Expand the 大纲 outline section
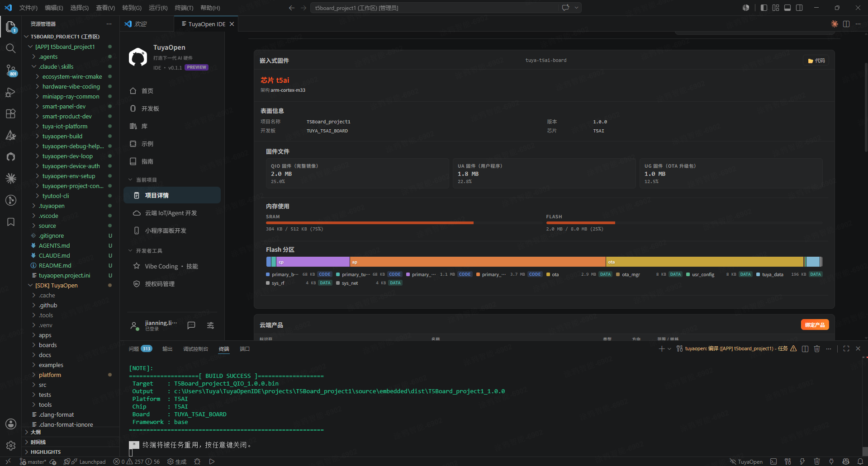 click(71, 432)
